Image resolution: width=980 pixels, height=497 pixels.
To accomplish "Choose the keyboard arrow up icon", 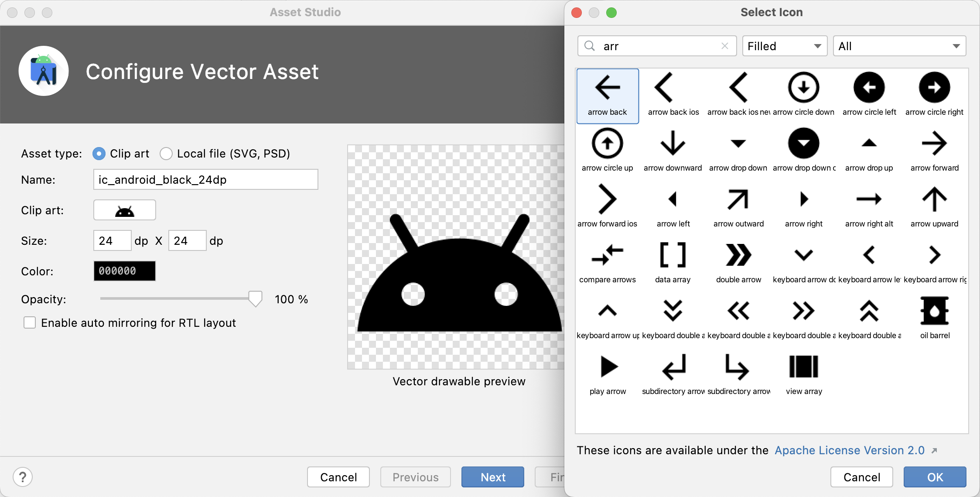I will [608, 319].
